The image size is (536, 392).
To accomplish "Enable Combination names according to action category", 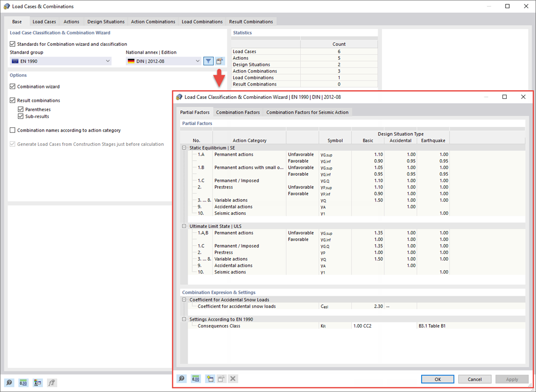I will (13, 130).
